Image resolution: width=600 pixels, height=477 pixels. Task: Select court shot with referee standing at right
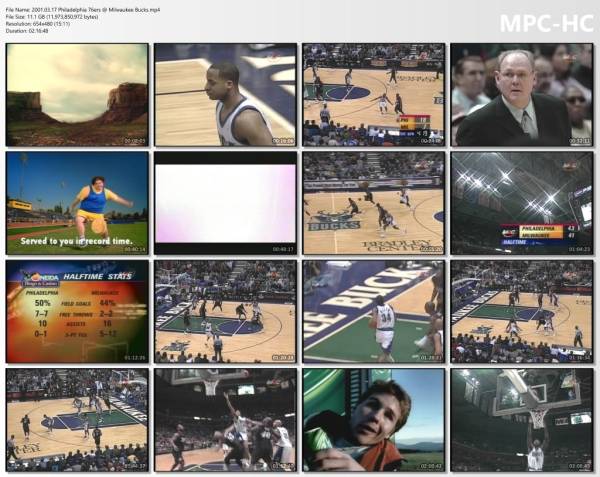pos(522,312)
